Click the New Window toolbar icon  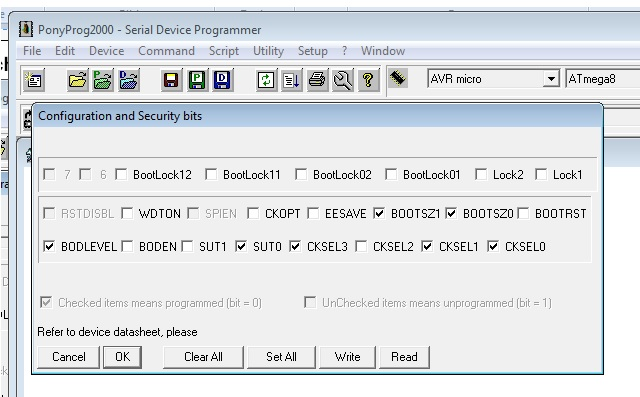pos(34,80)
